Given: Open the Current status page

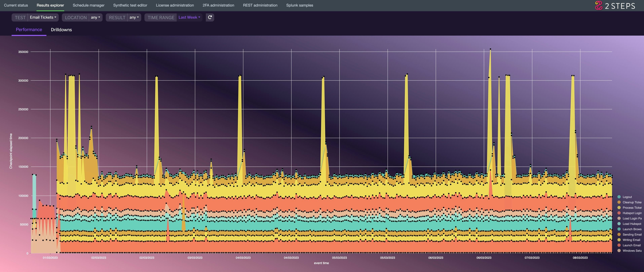Looking at the screenshot, I should click(x=16, y=5).
